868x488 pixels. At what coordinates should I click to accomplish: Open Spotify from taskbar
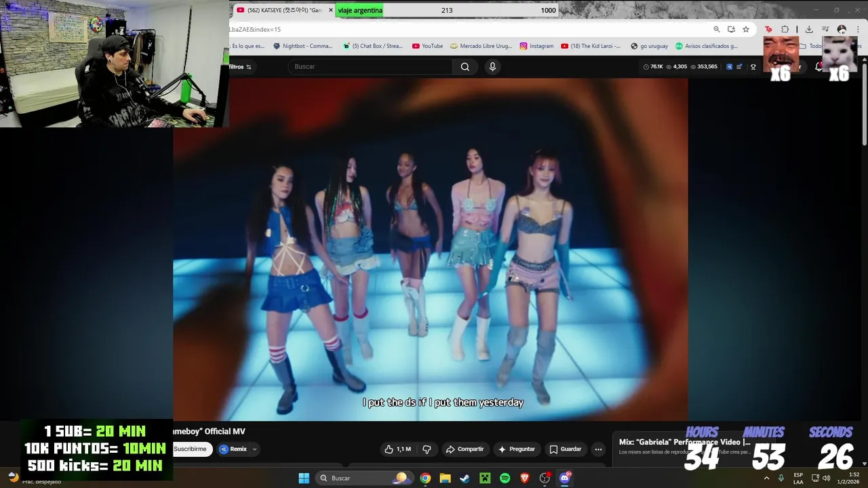point(505,478)
